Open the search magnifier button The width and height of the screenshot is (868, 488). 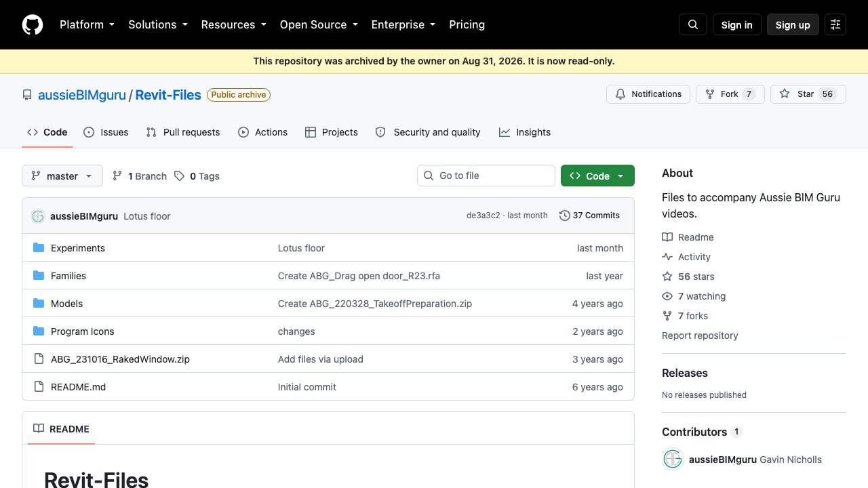pos(693,24)
